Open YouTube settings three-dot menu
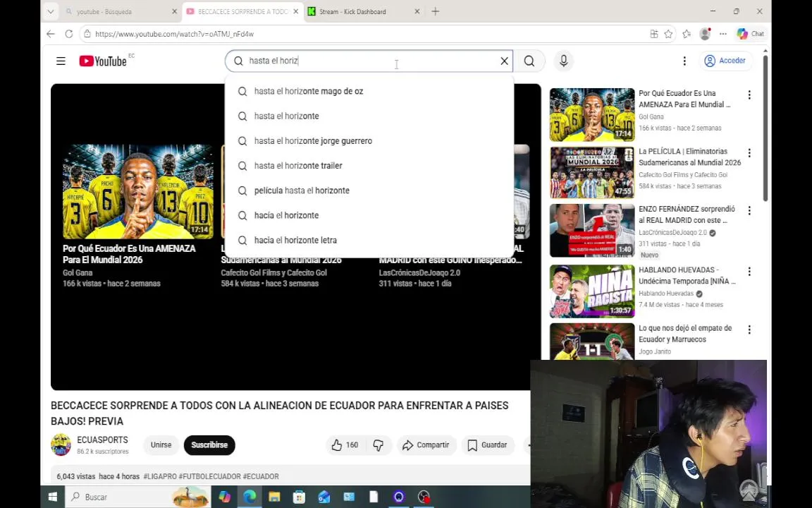 (x=684, y=61)
